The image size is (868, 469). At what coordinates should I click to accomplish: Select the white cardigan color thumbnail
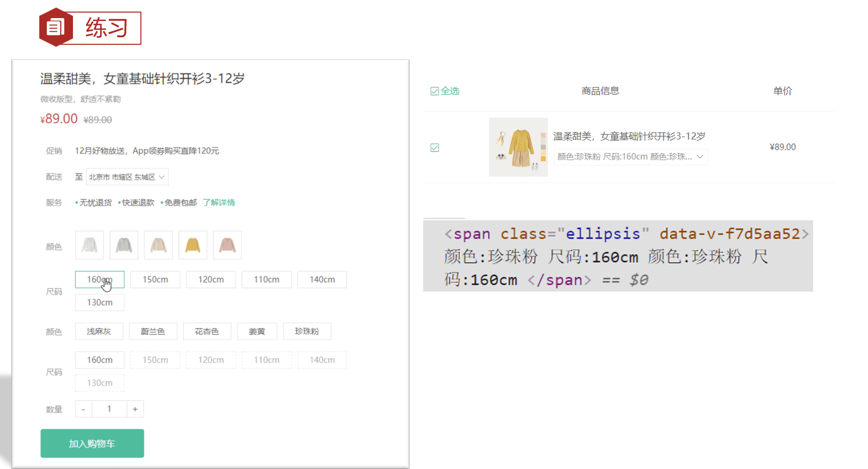pos(90,245)
